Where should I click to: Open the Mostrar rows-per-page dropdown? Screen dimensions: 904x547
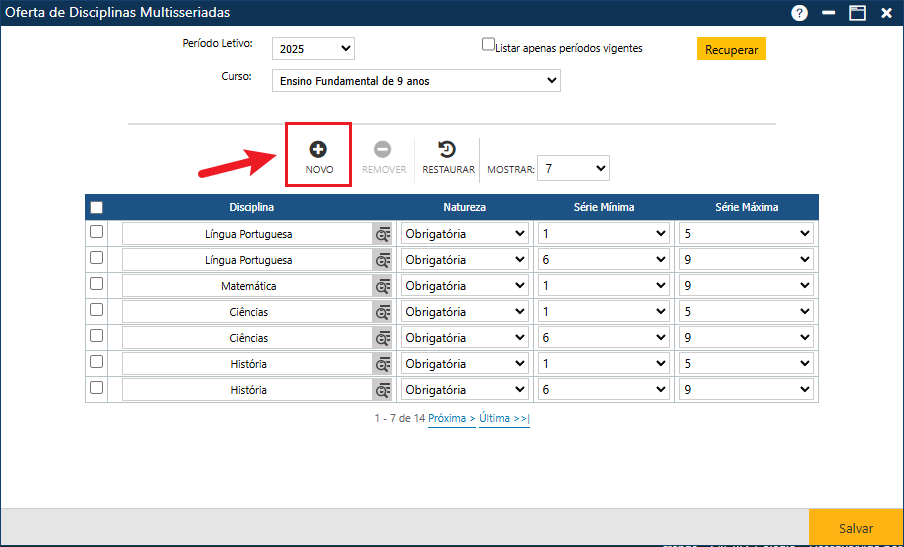tap(573, 168)
